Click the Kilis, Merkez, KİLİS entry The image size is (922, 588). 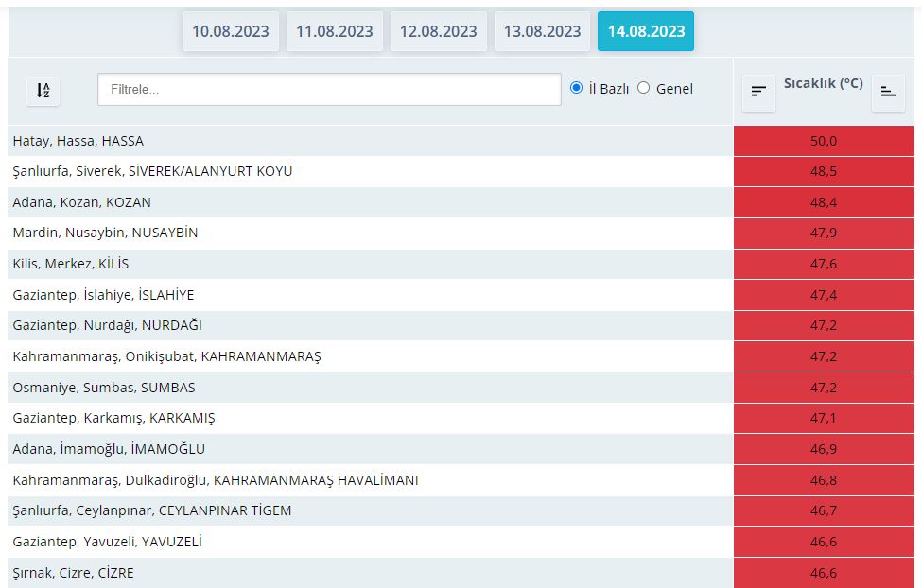[x=71, y=264]
